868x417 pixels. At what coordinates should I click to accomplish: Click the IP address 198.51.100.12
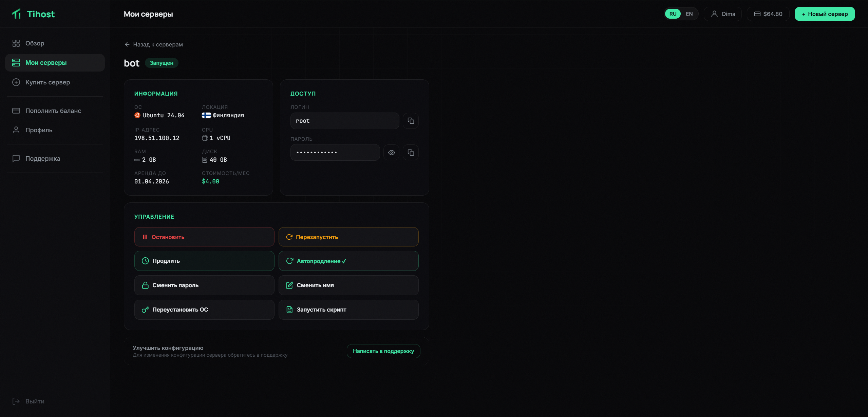point(157,138)
